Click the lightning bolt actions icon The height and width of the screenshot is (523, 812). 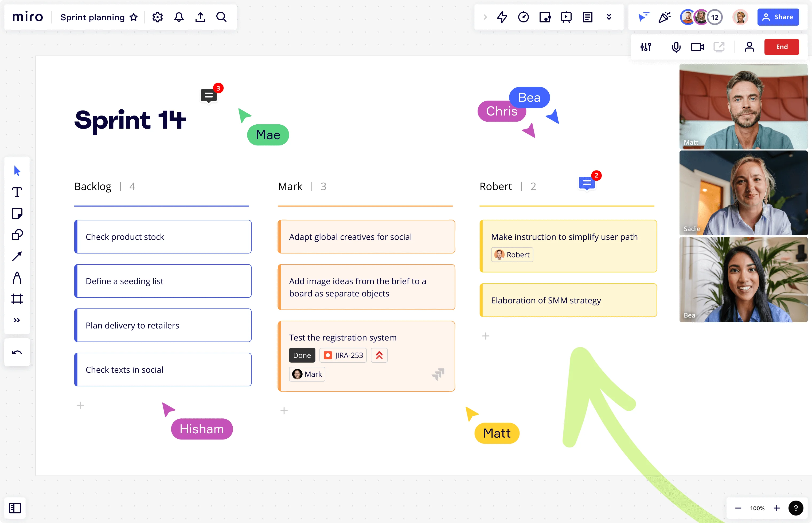(x=502, y=17)
